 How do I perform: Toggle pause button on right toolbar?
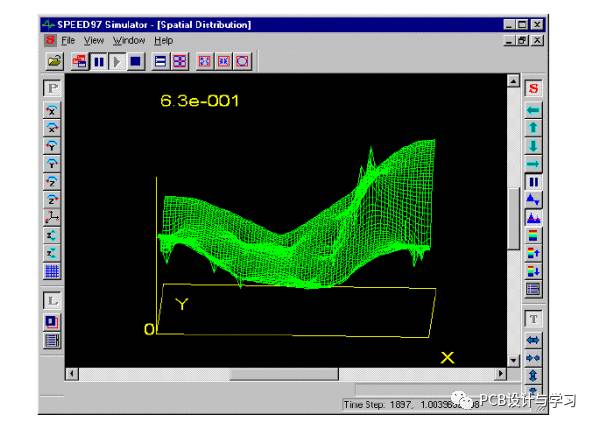click(x=534, y=182)
